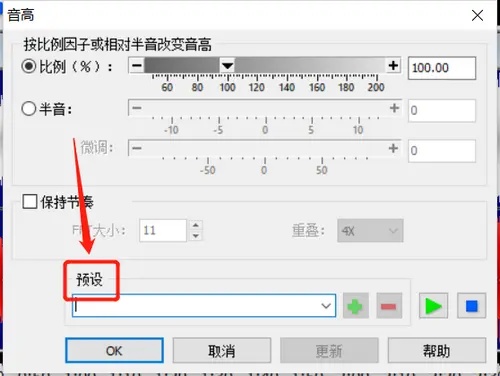The width and height of the screenshot is (500, 376).
Task: Click the green plus add preset icon
Action: tap(356, 306)
